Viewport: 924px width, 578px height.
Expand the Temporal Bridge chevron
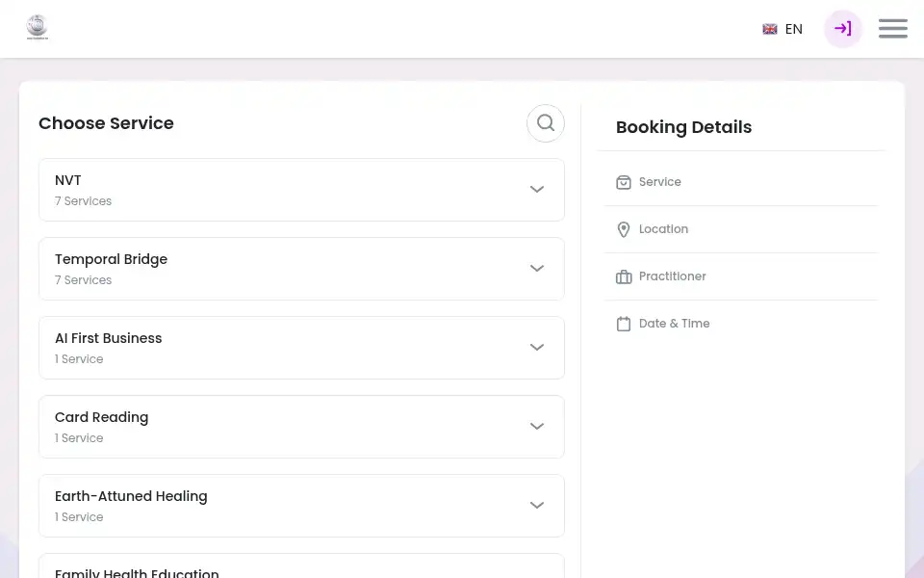pos(537,269)
